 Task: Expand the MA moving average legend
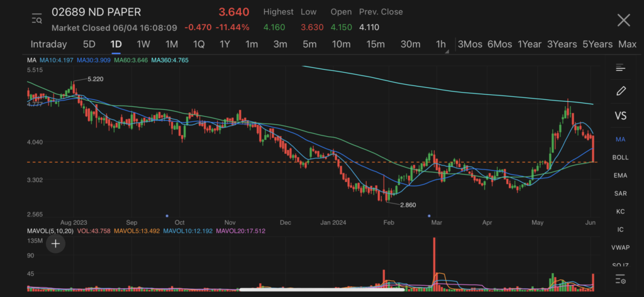(31, 60)
